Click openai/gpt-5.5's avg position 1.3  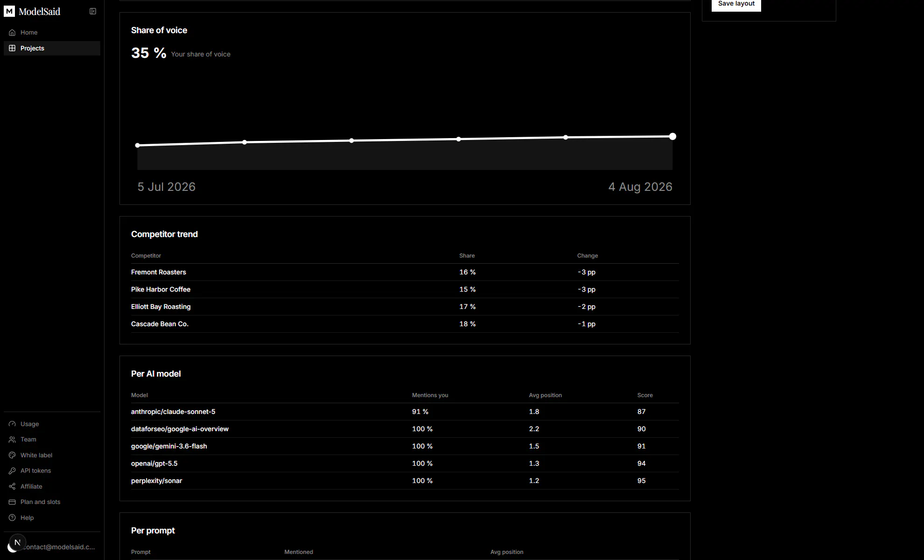click(534, 463)
